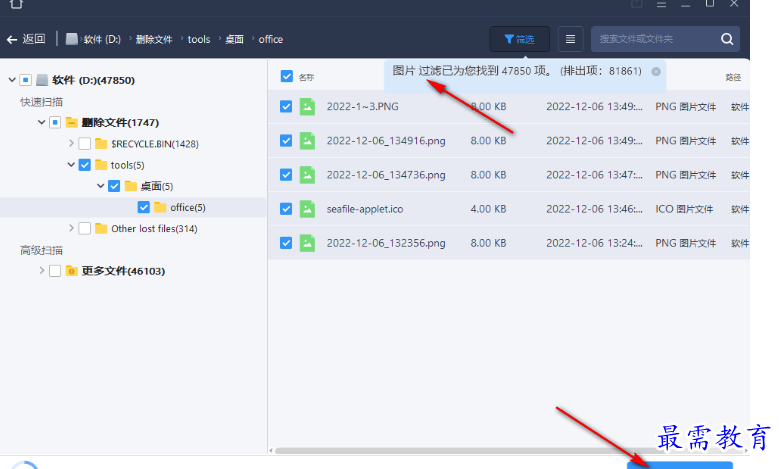This screenshot has width=779, height=469.
Task: Sort by the 名称 column header
Action: 306,77
